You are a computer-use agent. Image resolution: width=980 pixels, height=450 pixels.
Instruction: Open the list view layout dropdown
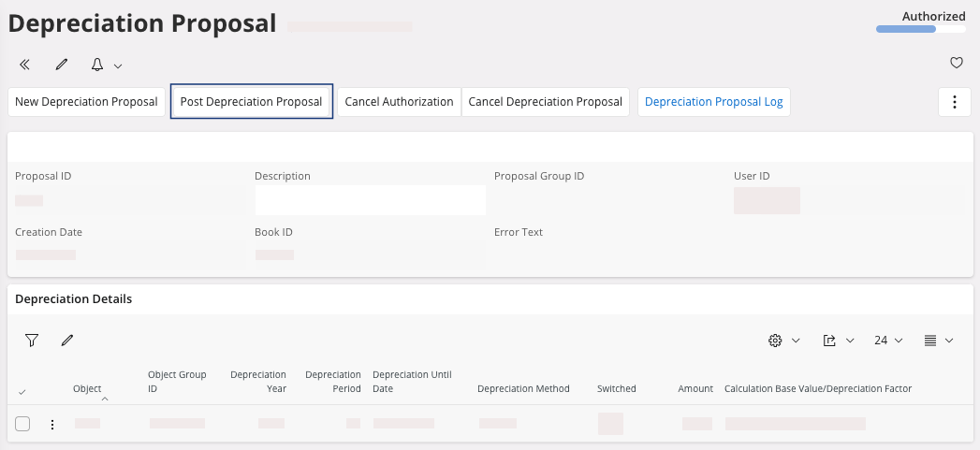pos(938,341)
